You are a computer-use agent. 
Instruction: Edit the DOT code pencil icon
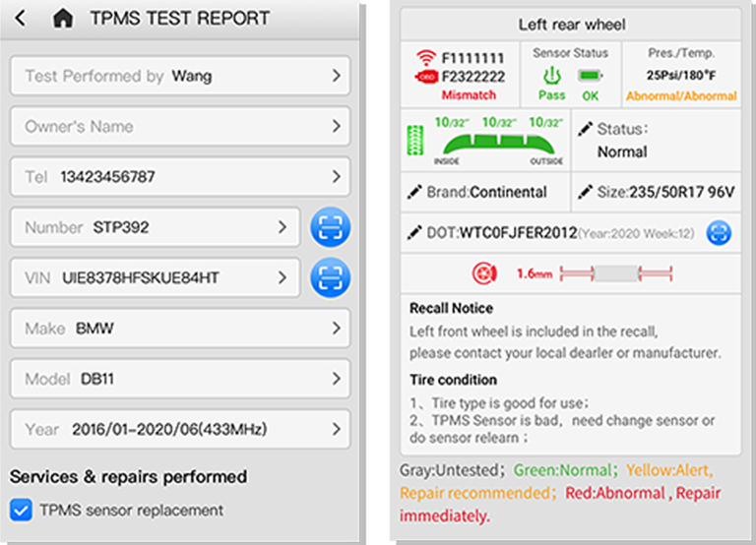click(x=414, y=233)
